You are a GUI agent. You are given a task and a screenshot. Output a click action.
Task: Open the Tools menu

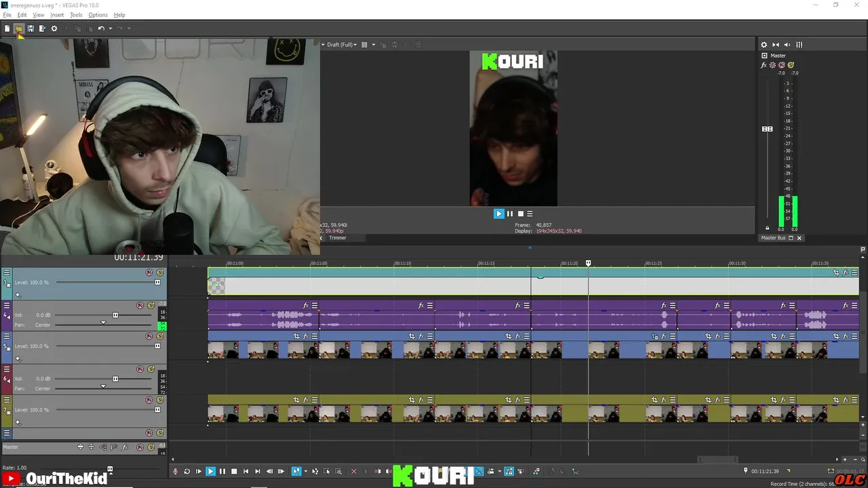76,15
